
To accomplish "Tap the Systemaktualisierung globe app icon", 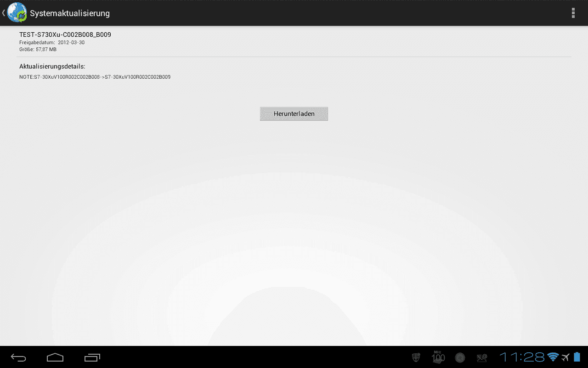I will tap(17, 13).
